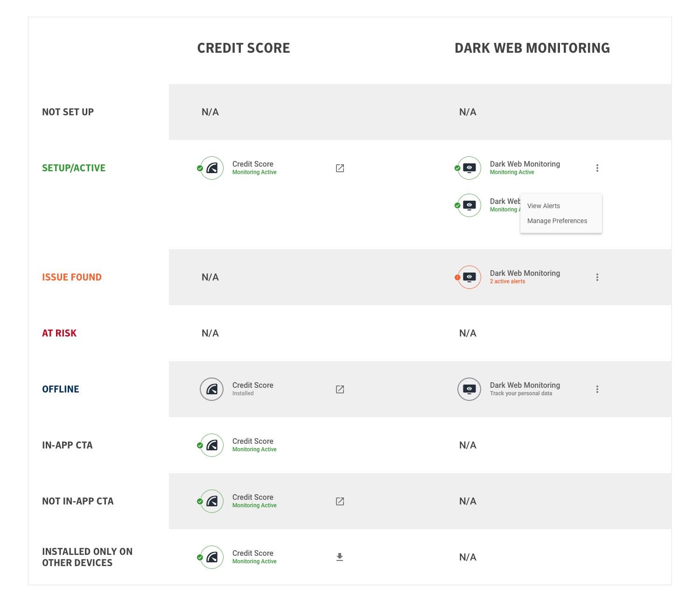Click Offline row Dark Web Monitoring eye icon
The width and height of the screenshot is (700, 602).
click(x=469, y=389)
